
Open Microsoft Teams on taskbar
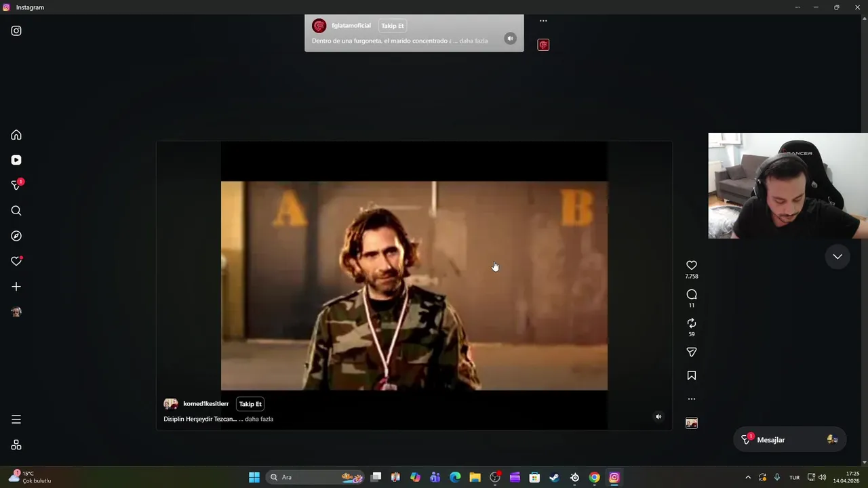[x=435, y=477]
